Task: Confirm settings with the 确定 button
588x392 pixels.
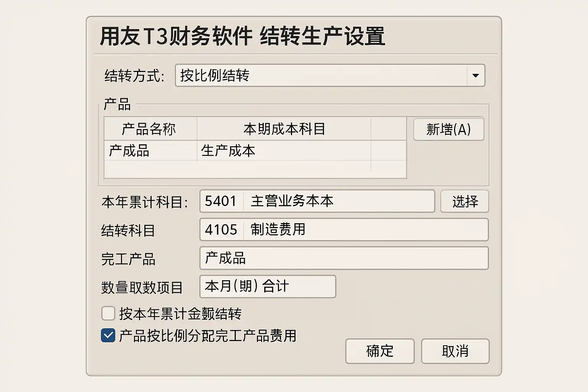Action: click(380, 351)
